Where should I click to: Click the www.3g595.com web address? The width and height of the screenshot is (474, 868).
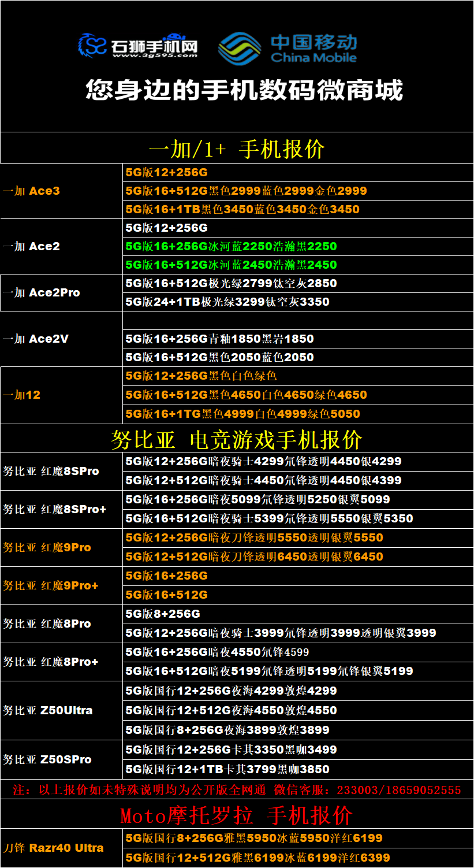(155, 56)
